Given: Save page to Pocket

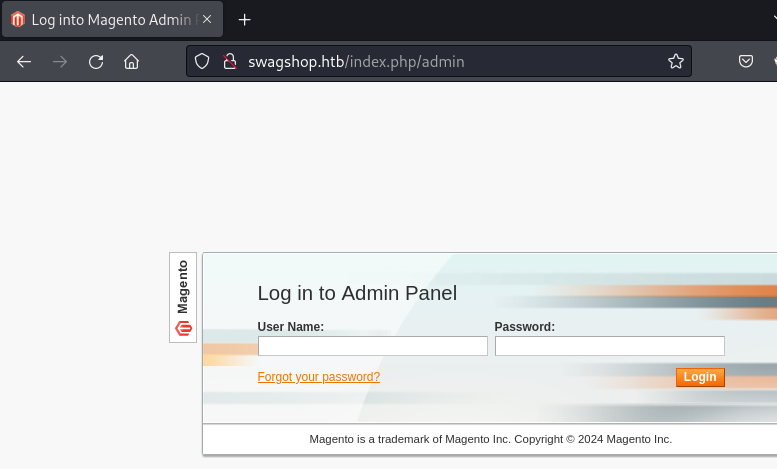Looking at the screenshot, I should [746, 61].
